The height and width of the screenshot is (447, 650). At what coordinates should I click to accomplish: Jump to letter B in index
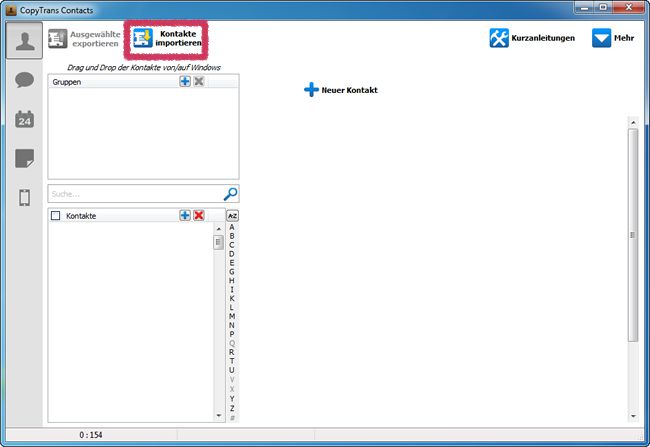[232, 236]
